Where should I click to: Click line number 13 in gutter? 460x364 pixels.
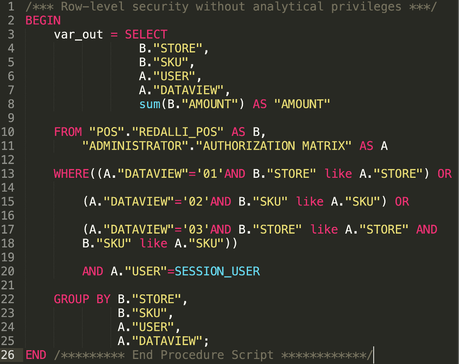pos(7,174)
